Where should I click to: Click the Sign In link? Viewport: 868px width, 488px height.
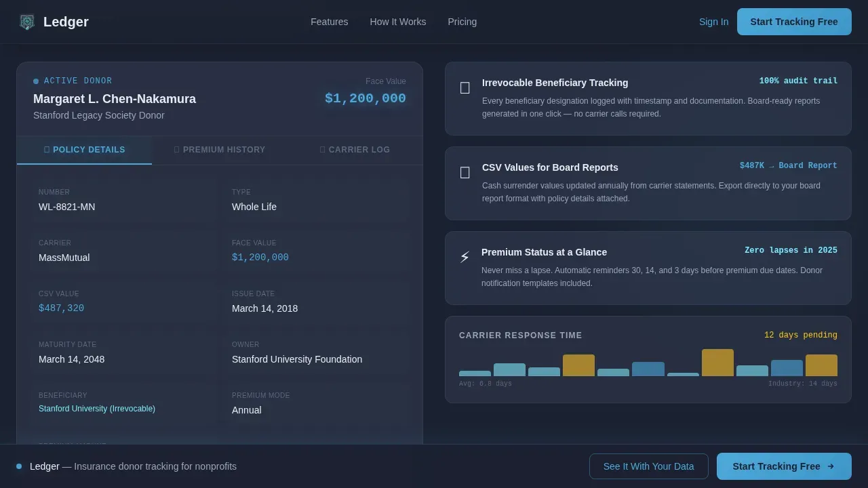pos(714,22)
